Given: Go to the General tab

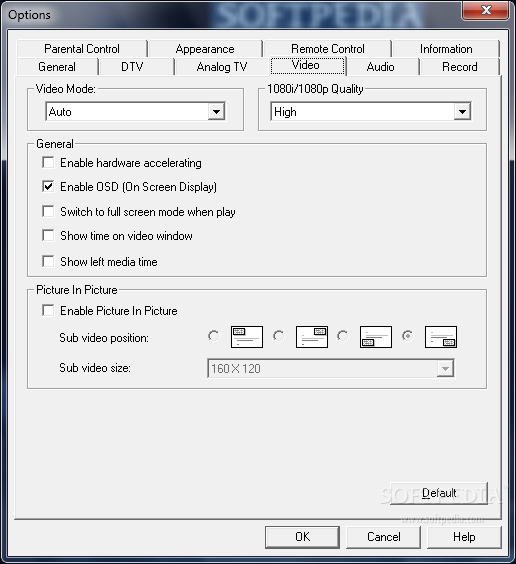Looking at the screenshot, I should 57,67.
